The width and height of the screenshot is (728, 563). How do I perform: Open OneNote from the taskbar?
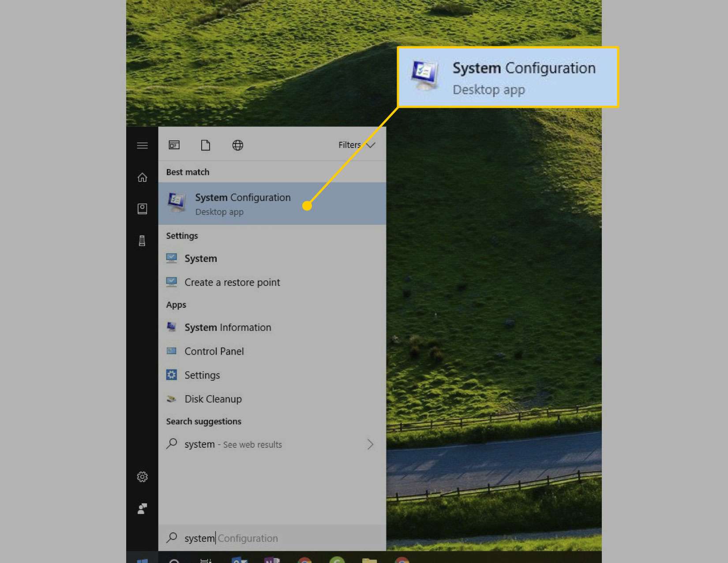pyautogui.click(x=272, y=560)
